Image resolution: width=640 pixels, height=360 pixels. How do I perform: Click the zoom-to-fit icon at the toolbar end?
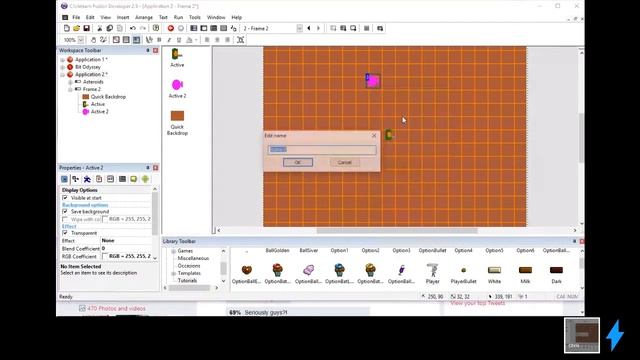pyautogui.click(x=241, y=40)
